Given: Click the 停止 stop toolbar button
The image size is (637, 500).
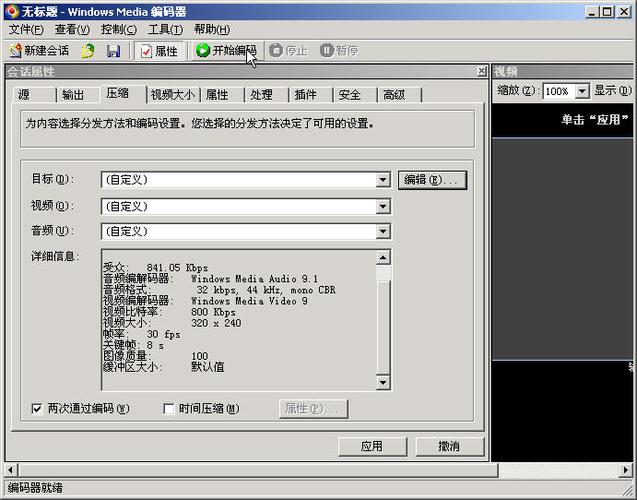Looking at the screenshot, I should point(288,51).
